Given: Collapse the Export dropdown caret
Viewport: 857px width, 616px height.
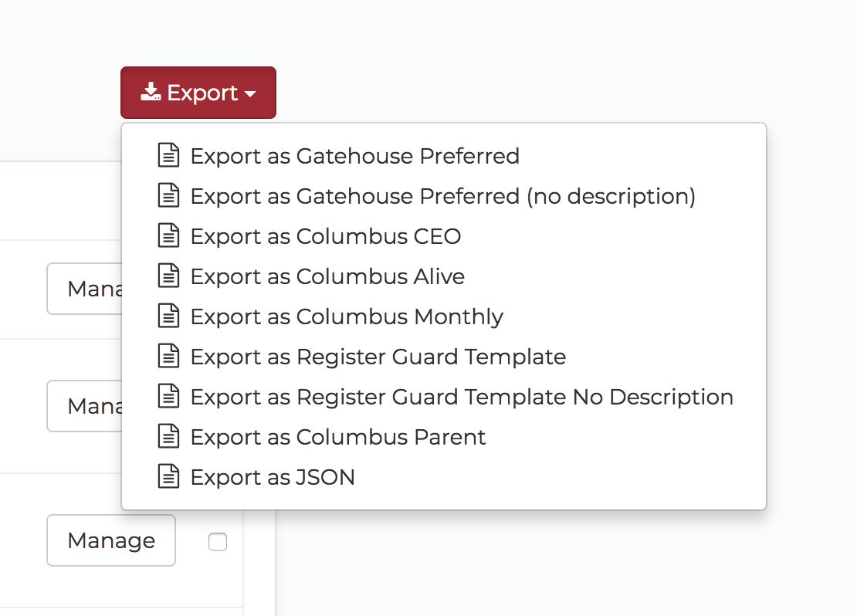Looking at the screenshot, I should pos(250,94).
